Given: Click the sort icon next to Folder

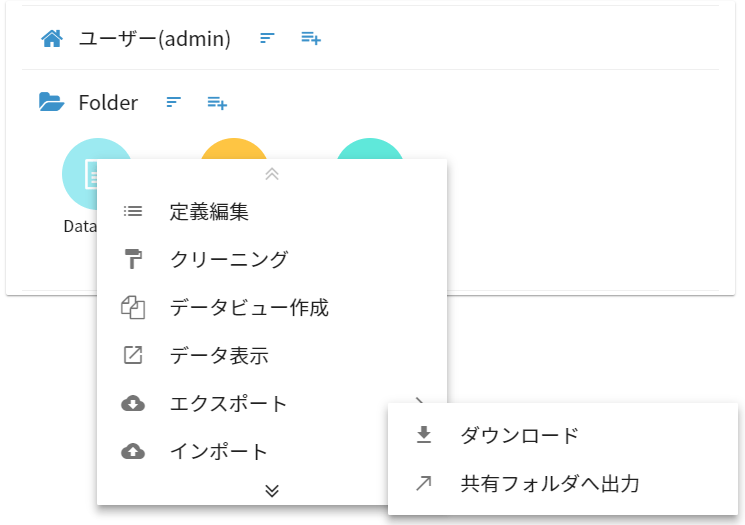Looking at the screenshot, I should tap(174, 102).
